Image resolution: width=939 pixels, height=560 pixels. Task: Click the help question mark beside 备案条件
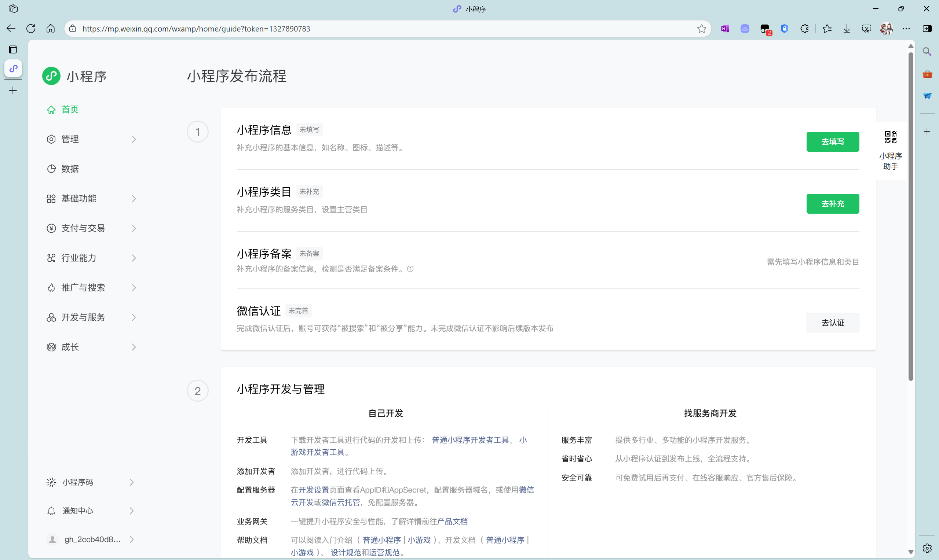[410, 269]
